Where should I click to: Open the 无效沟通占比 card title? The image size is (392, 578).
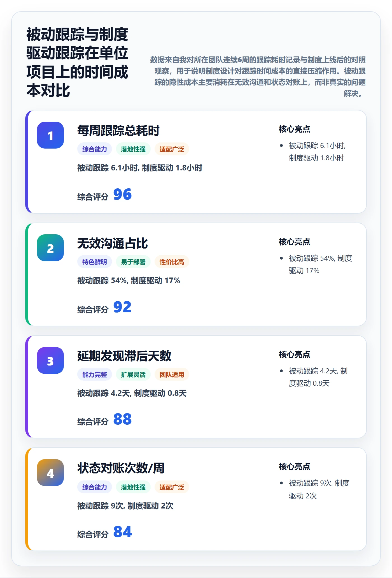tap(113, 243)
